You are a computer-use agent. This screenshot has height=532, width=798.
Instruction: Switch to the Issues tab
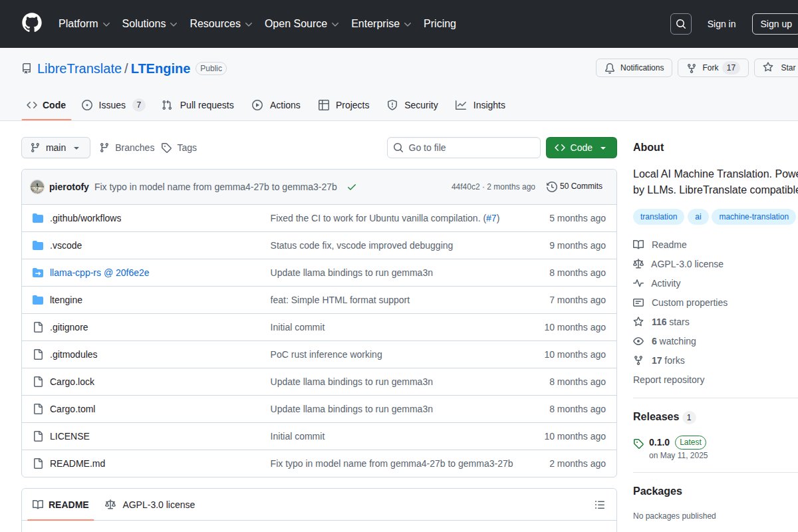point(112,105)
